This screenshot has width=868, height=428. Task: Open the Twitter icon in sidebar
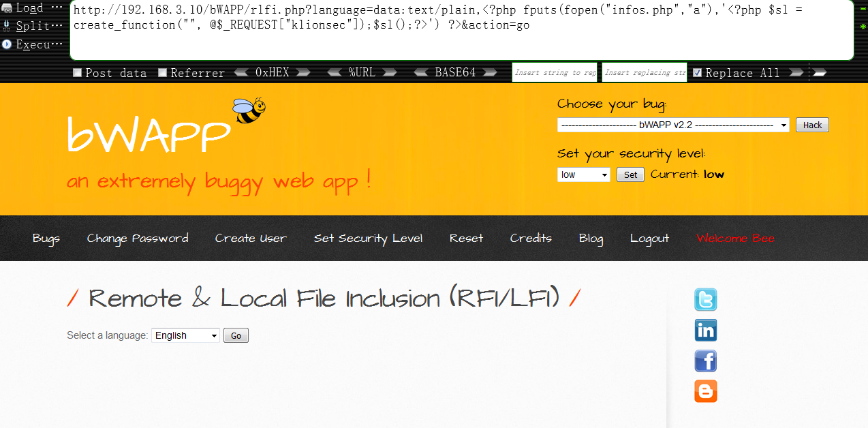[705, 300]
